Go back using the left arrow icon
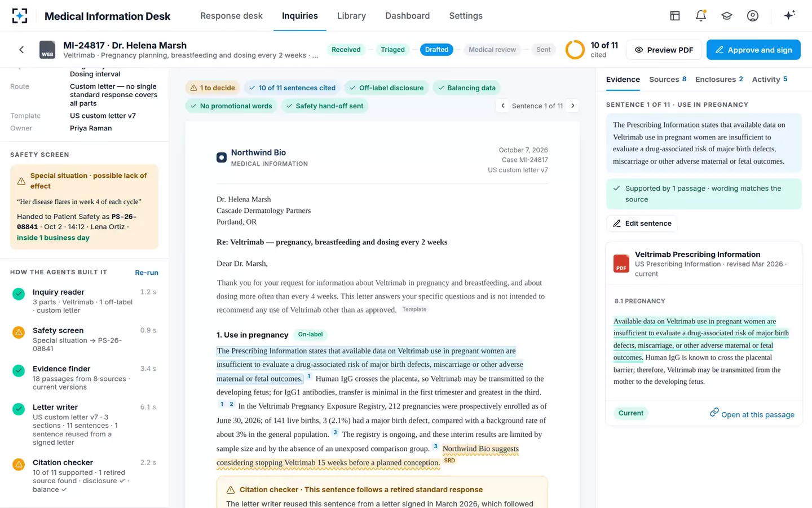Viewport: 812px width, 508px height. pyautogui.click(x=21, y=50)
